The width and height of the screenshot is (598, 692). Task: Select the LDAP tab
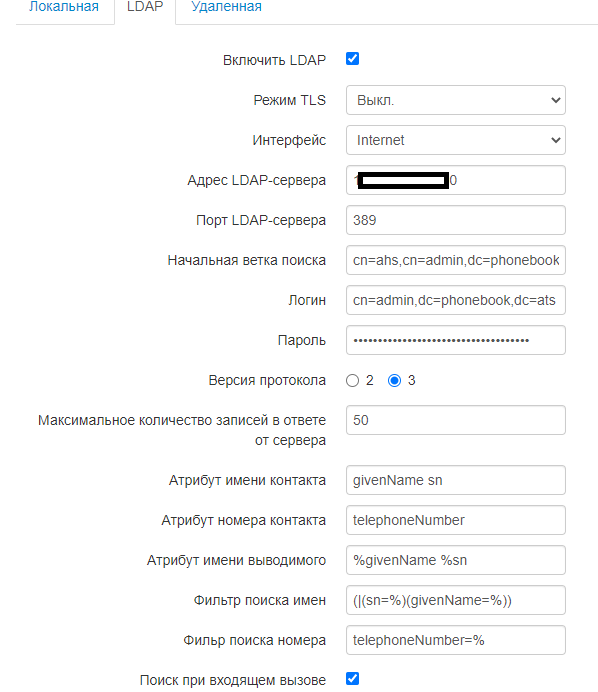145,7
